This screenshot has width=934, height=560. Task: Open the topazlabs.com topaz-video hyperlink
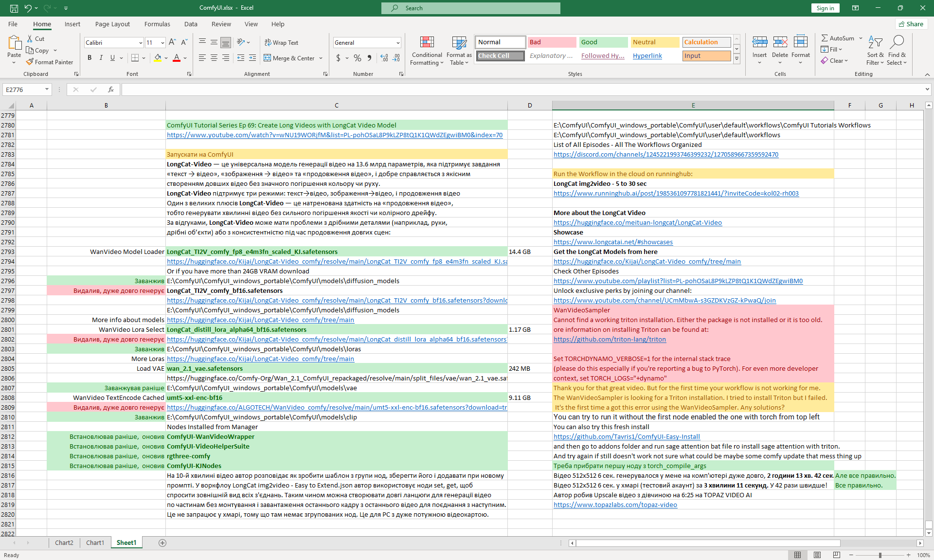tap(615, 505)
